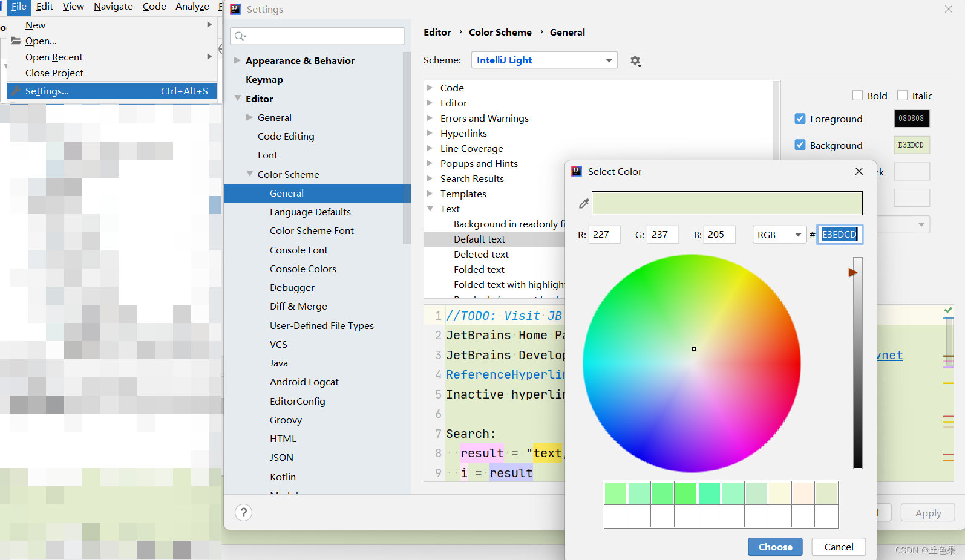
Task: Select Keymap in settings tree
Action: pyautogui.click(x=264, y=80)
